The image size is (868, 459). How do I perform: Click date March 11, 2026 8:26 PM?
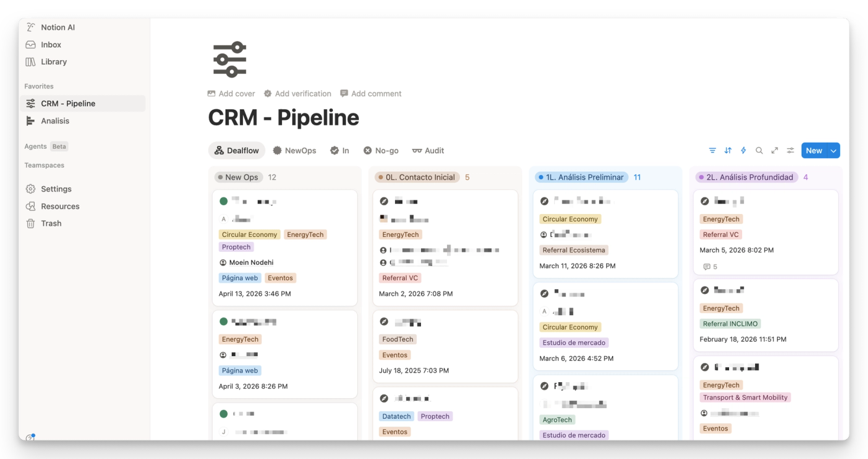coord(577,266)
